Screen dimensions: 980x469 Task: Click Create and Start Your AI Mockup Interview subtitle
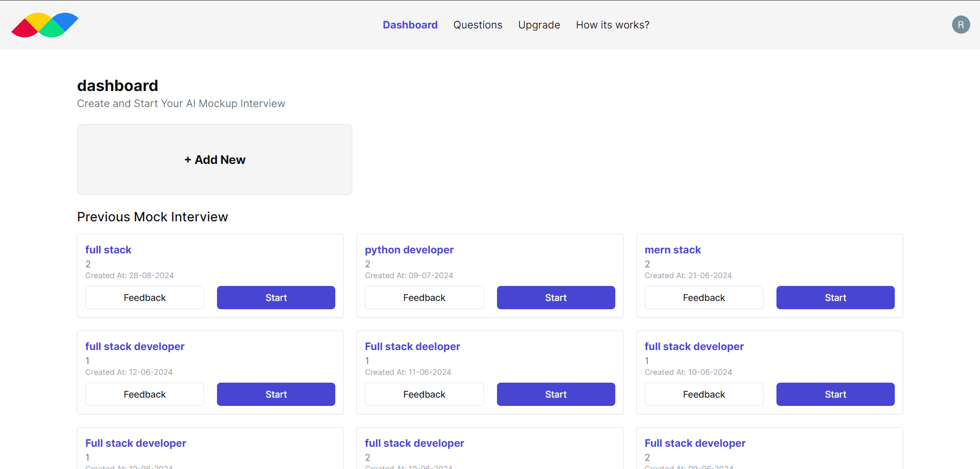pyautogui.click(x=181, y=103)
